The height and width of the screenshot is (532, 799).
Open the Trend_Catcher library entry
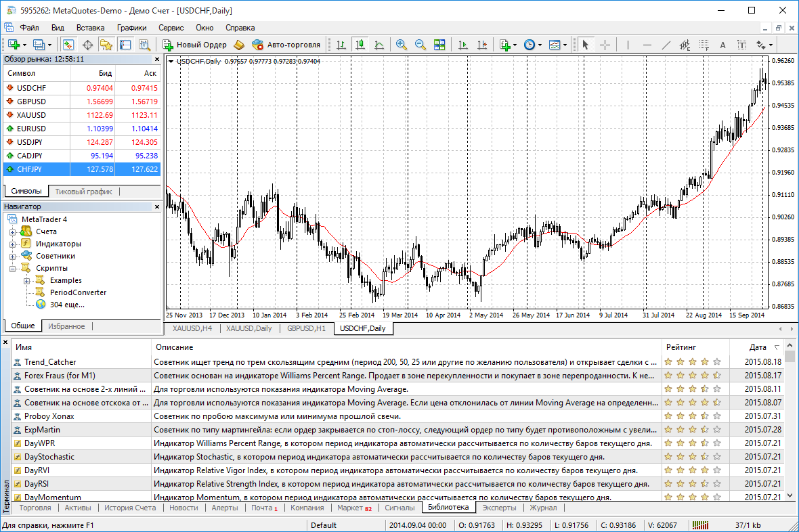point(50,362)
